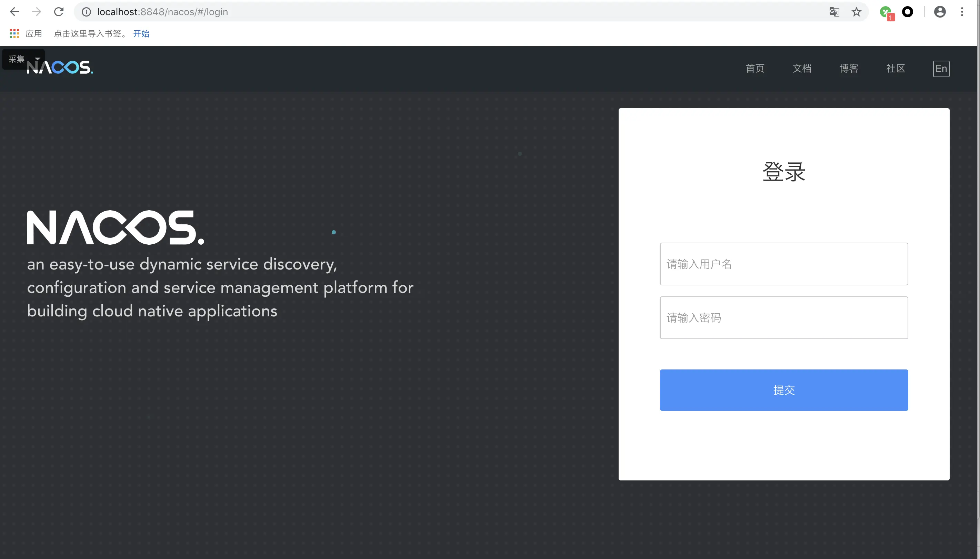Click the browser forward arrow
Viewport: 980px width, 559px height.
point(37,12)
